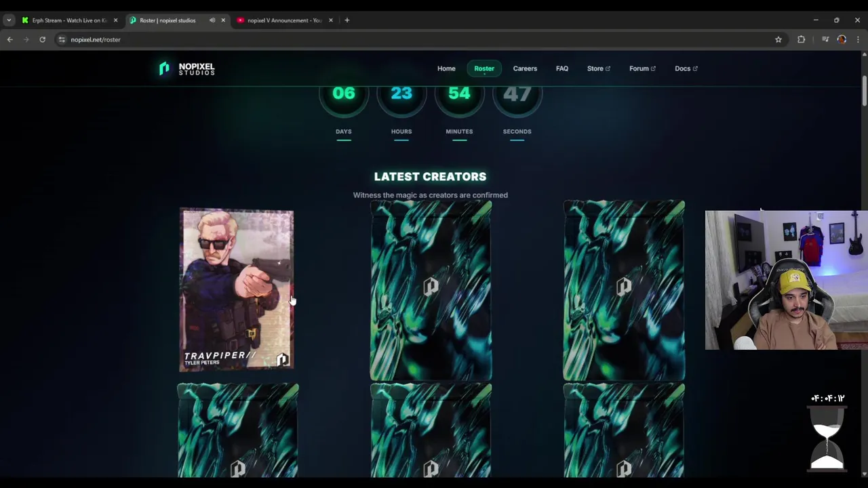Close the Erph Stream tab
Screen dimensions: 868x488
(x=115, y=20)
